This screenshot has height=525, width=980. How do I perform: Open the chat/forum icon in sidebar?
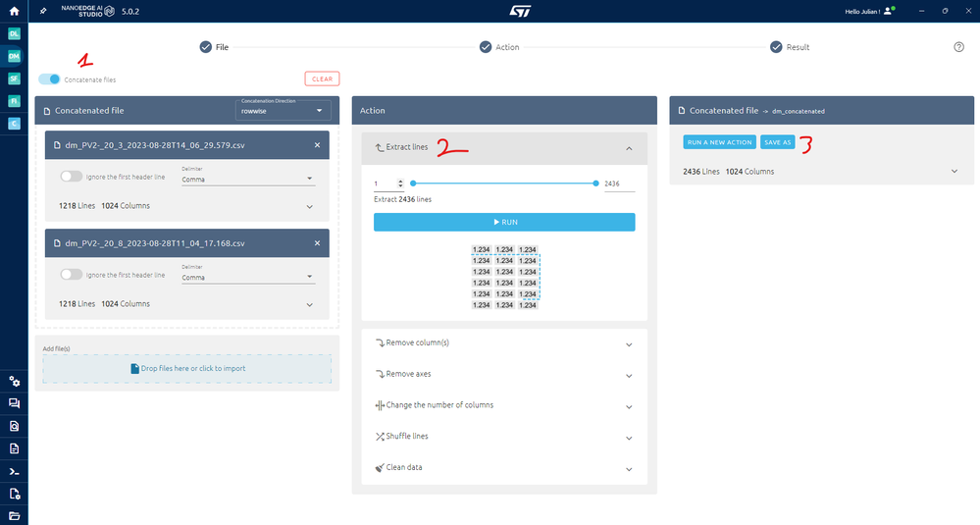(14, 403)
